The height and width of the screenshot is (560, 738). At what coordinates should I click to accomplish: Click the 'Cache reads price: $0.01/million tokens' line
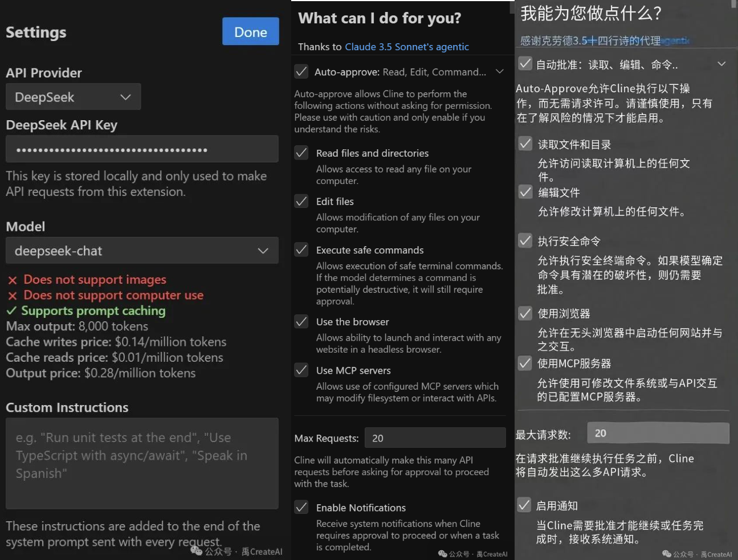pos(115,357)
